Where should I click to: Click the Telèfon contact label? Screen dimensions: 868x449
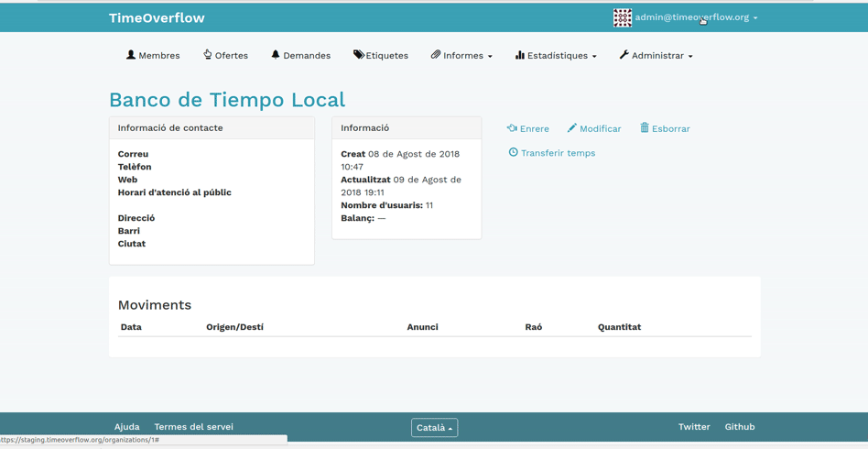135,167
